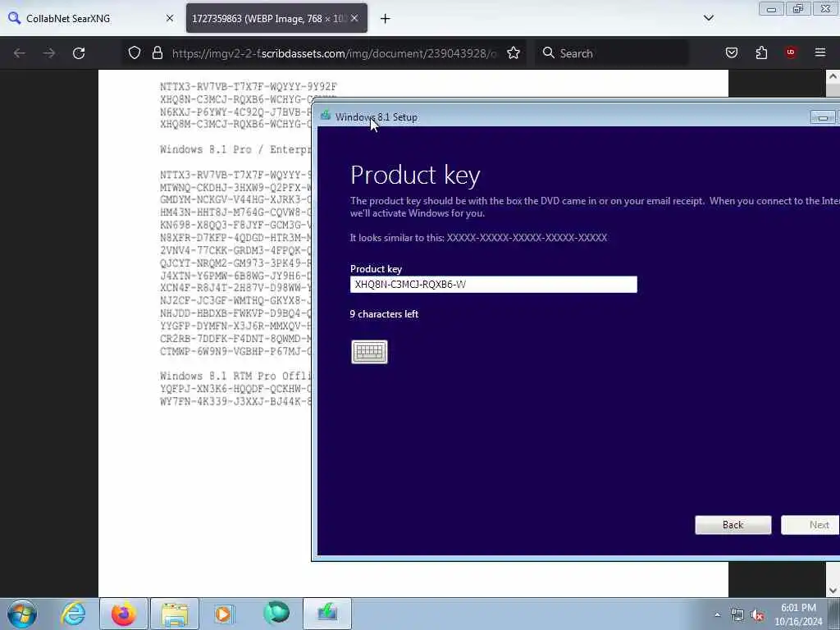Show hidden tray icons arrow
Screen dimensions: 840x630
(717, 615)
